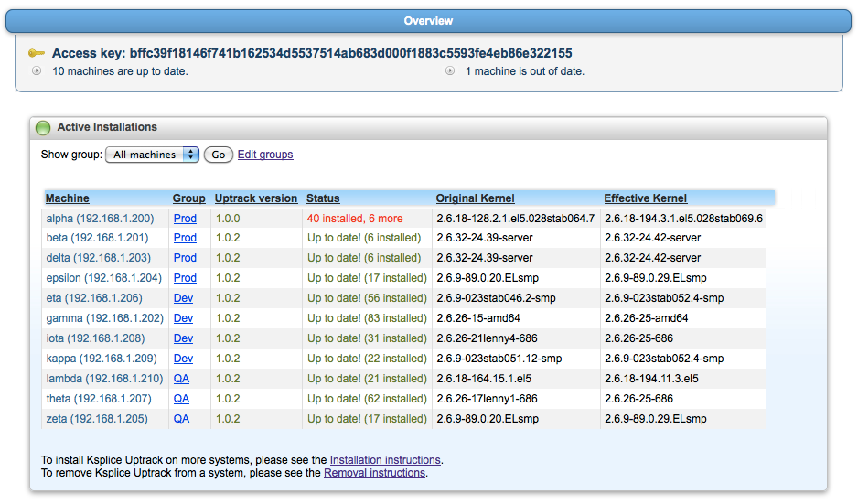Click original kernel 2.6.26-17lenny1-686
Viewport: 858px width, 504px height.
[487, 399]
